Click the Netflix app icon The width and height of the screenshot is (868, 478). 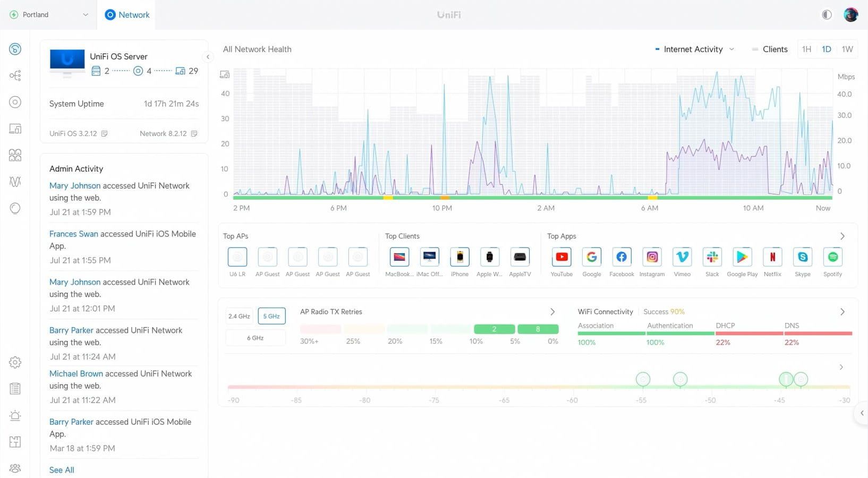[772, 257]
